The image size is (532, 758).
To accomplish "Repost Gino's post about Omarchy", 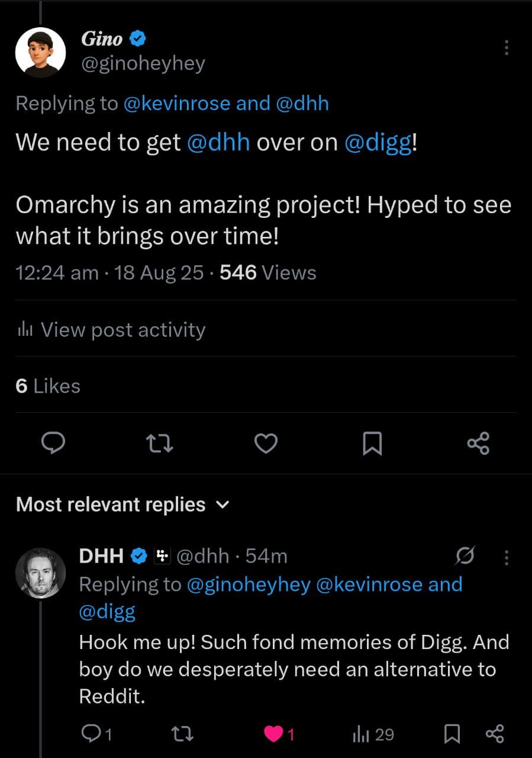I will pyautogui.click(x=159, y=442).
